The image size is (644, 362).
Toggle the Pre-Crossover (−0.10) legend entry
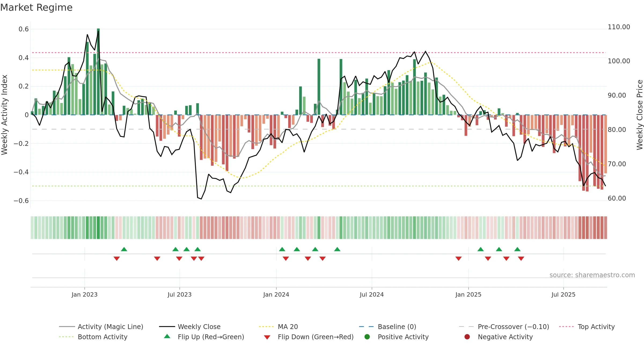coord(504,327)
